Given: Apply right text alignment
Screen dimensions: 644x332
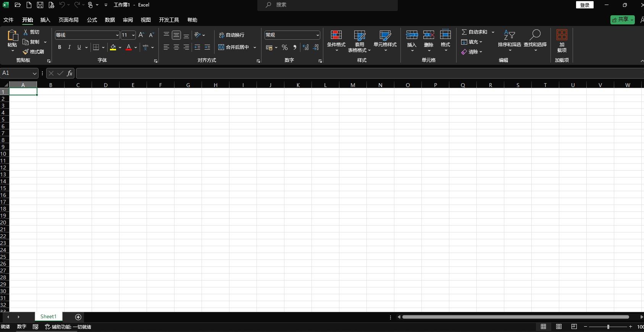Looking at the screenshot, I should (186, 47).
